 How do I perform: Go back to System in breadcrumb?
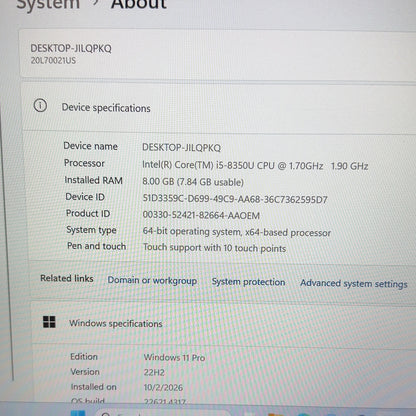click(48, 5)
